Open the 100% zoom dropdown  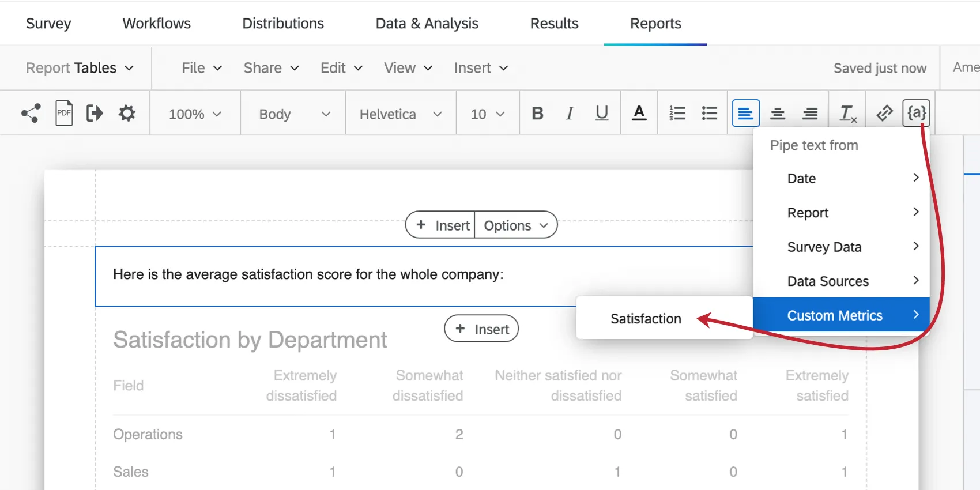tap(195, 114)
